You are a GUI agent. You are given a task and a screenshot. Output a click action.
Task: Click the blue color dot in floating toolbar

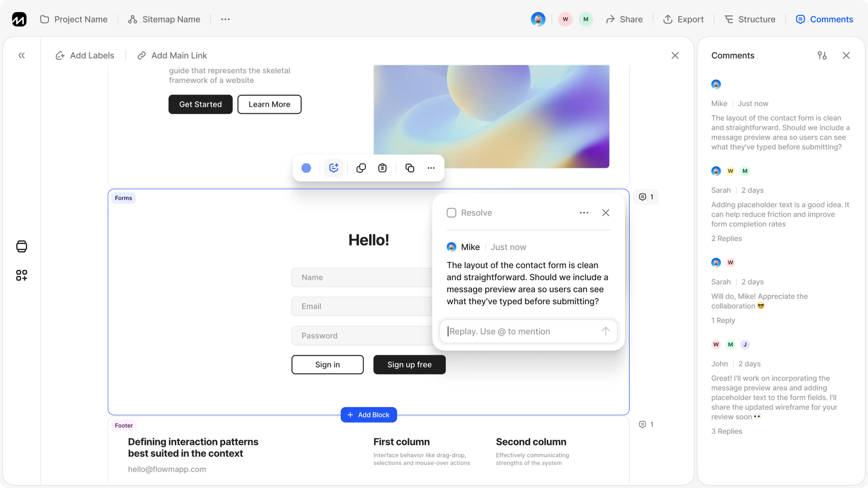pos(306,168)
